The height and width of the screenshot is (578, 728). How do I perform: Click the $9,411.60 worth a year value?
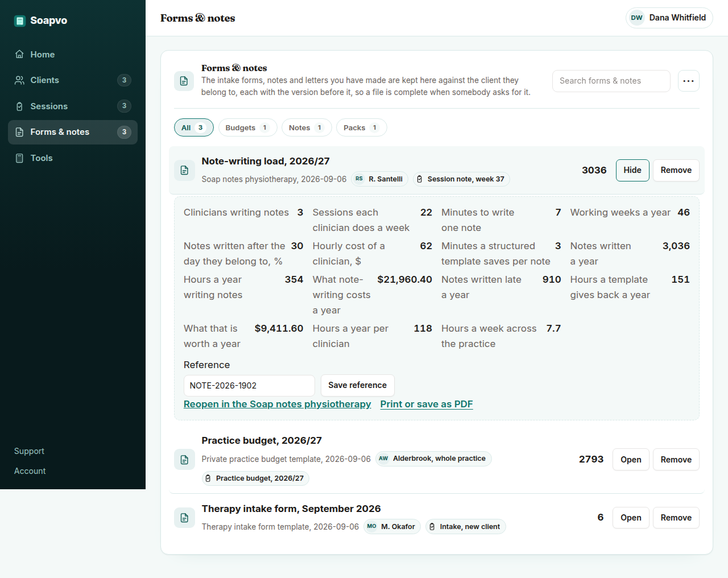tap(279, 328)
